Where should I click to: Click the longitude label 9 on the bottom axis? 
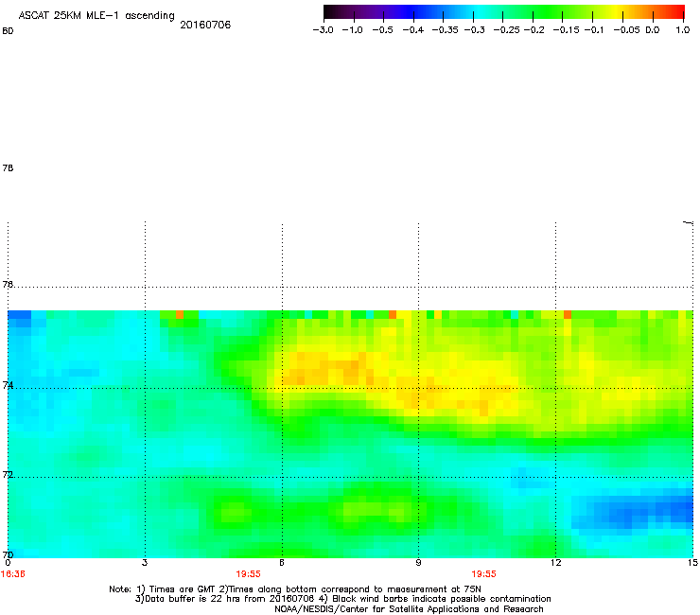click(418, 563)
